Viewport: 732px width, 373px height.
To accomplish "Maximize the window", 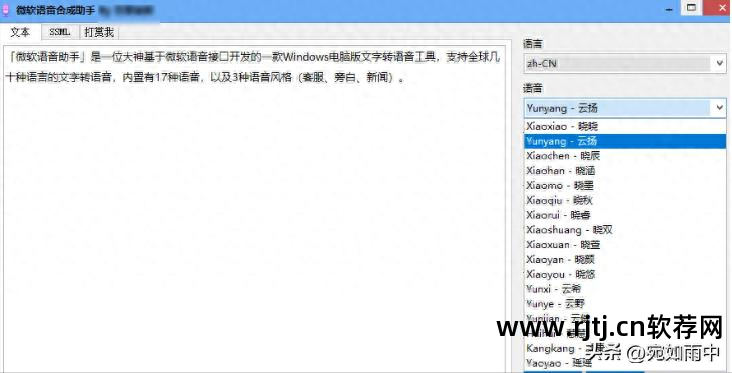I will pyautogui.click(x=691, y=8).
